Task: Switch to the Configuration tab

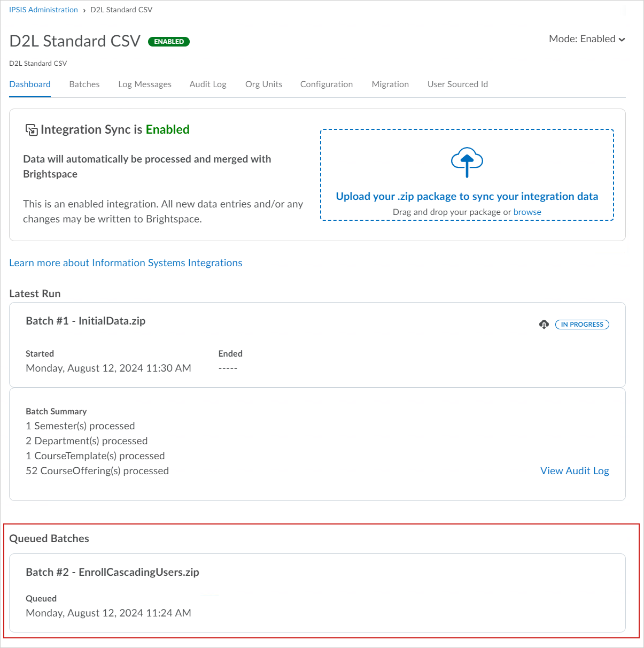Action: coord(327,84)
